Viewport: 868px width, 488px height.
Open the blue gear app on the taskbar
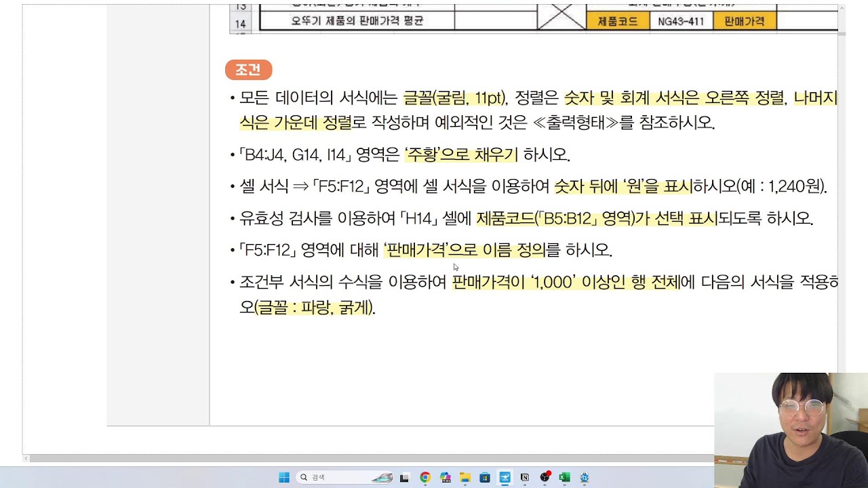pyautogui.click(x=585, y=477)
